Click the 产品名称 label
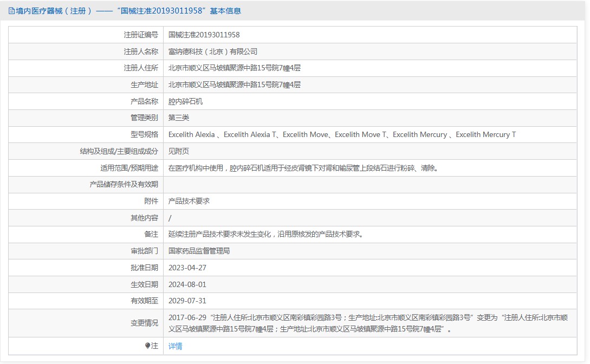Image resolution: width=590 pixels, height=364 pixels. point(144,101)
